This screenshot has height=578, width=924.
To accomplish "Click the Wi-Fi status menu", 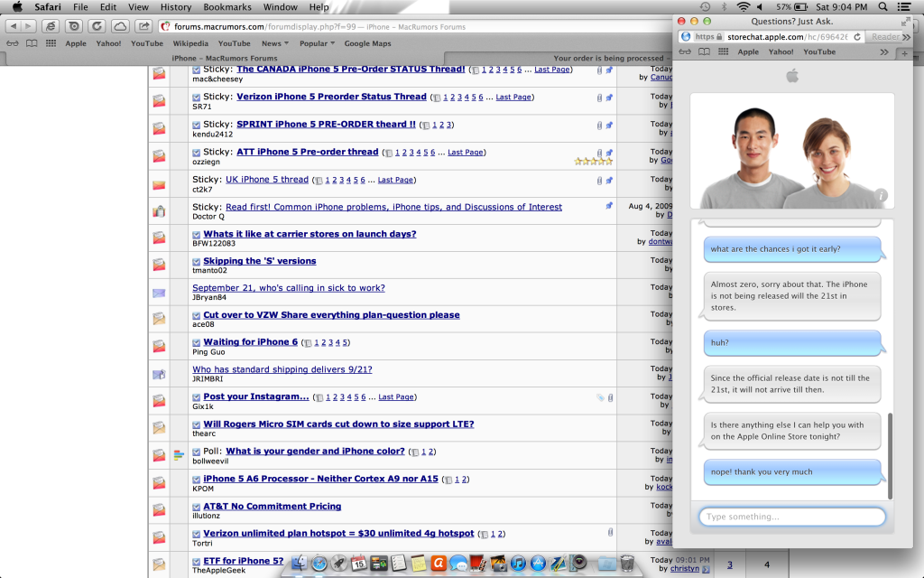I will click(x=744, y=6).
